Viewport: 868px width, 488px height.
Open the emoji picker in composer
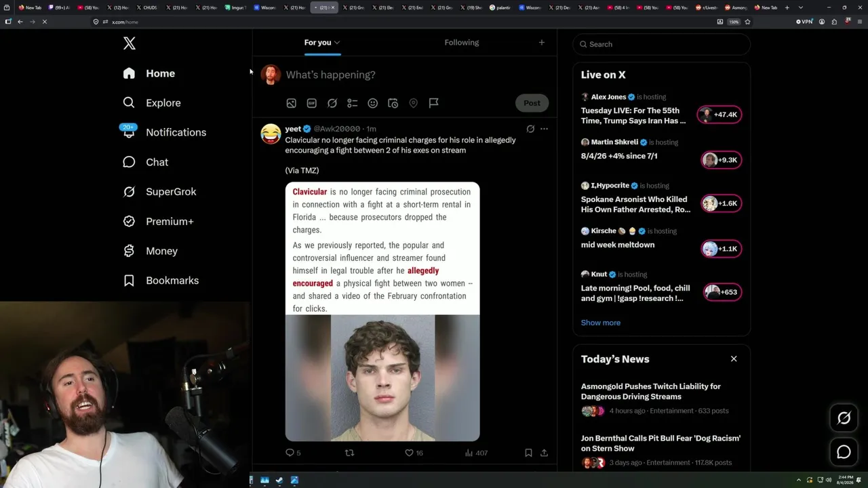(372, 103)
